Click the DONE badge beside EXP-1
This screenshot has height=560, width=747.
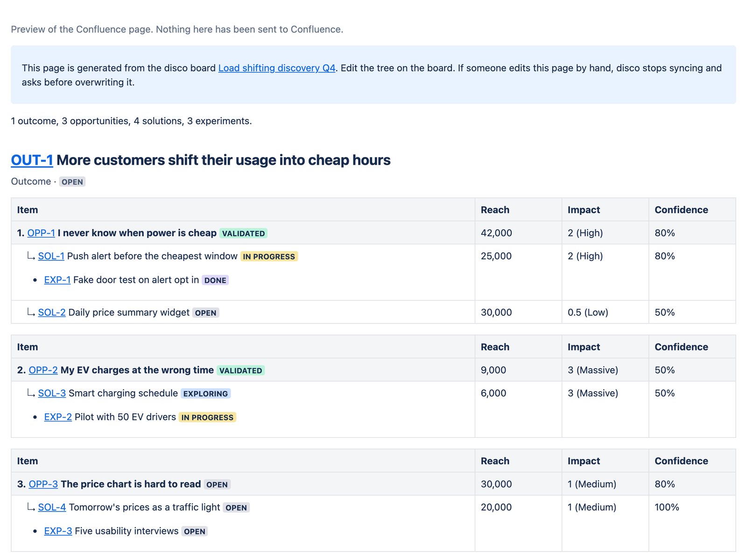click(215, 280)
